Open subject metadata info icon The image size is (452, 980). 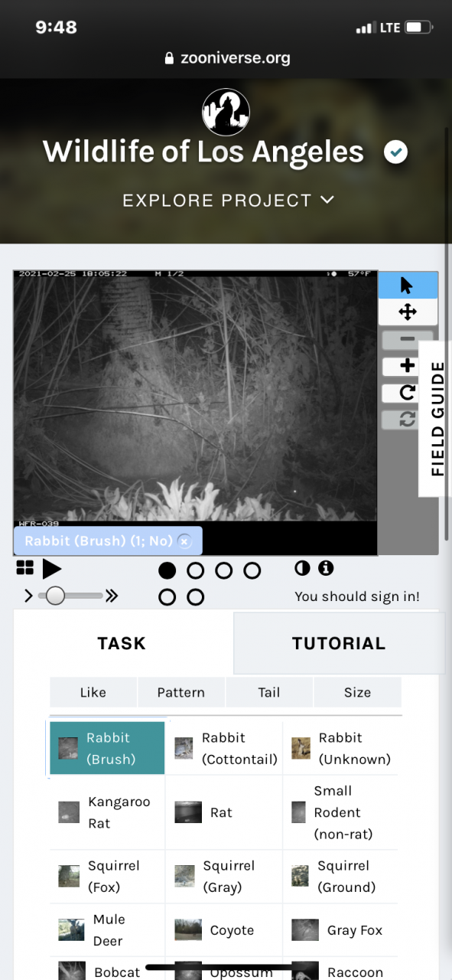click(x=326, y=568)
